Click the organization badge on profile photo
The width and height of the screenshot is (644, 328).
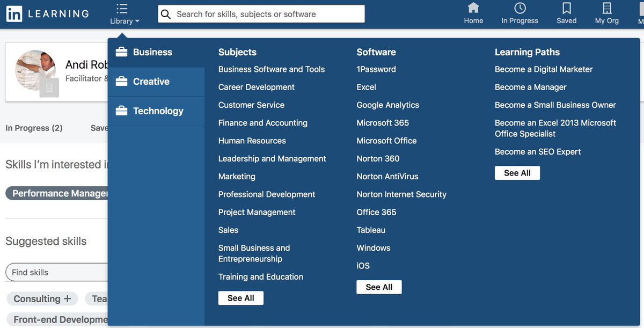pos(49,88)
